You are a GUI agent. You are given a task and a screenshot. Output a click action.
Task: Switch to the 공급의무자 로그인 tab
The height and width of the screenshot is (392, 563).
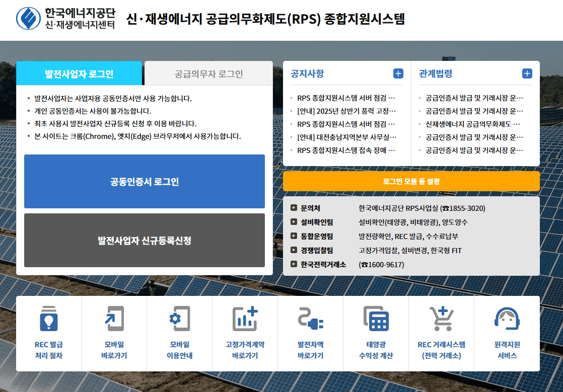click(208, 73)
